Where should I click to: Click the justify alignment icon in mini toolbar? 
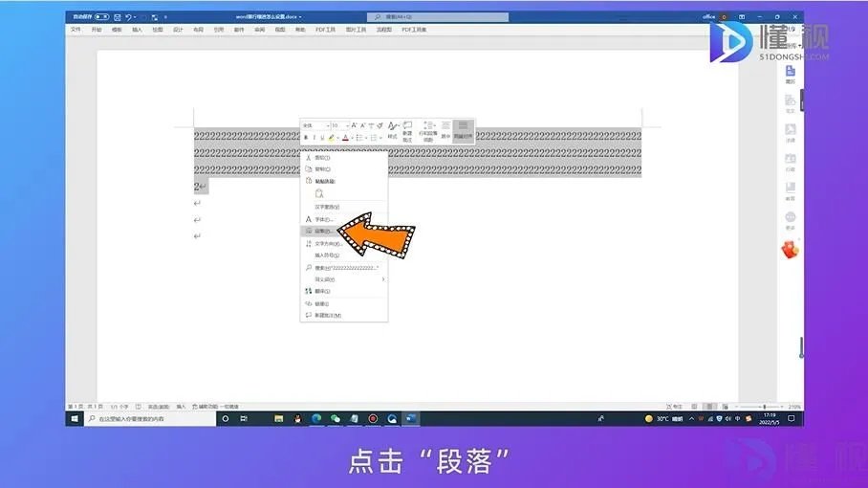[x=464, y=130]
